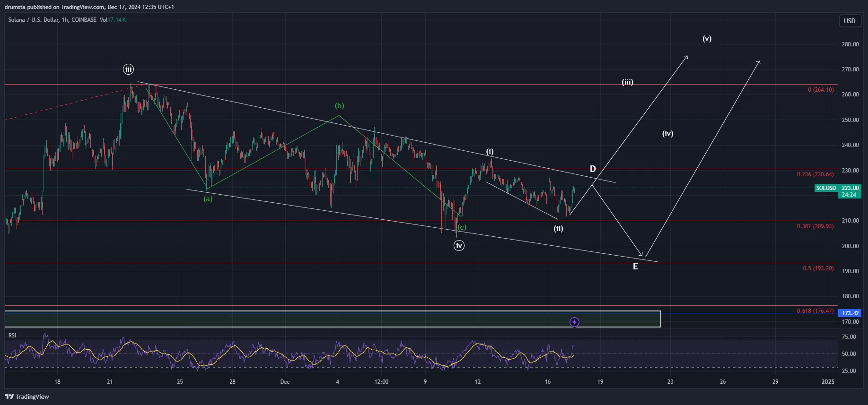
Task: Click the purple star marker icon in green zone
Action: tap(574, 322)
